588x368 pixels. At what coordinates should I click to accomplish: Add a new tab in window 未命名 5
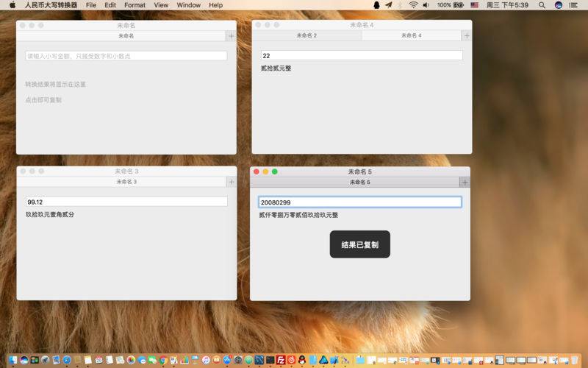465,183
